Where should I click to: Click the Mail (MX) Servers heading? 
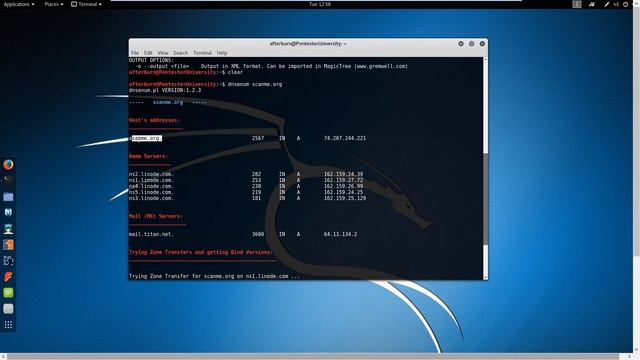pos(156,216)
